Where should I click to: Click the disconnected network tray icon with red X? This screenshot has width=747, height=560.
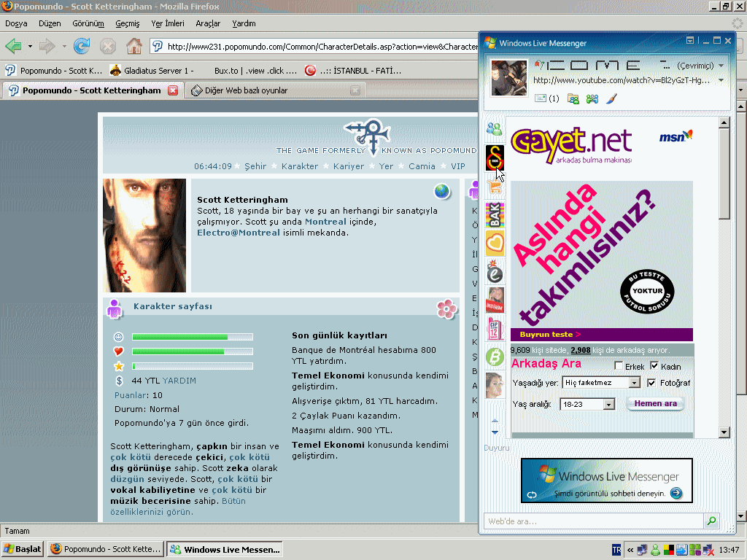(708, 550)
